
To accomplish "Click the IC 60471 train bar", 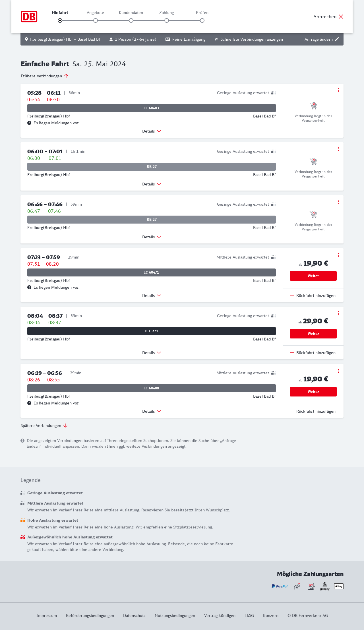I will (152, 272).
